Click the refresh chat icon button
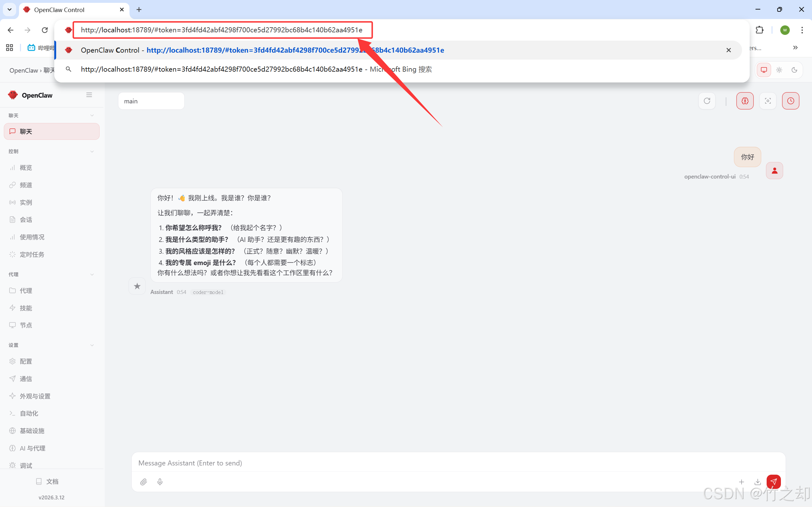This screenshot has width=812, height=507. click(707, 101)
